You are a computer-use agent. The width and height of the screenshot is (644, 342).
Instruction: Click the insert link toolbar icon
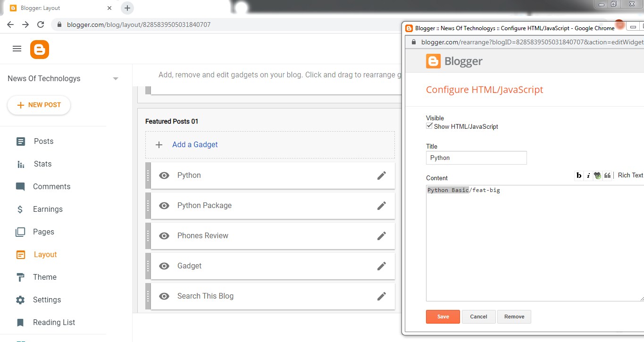598,175
